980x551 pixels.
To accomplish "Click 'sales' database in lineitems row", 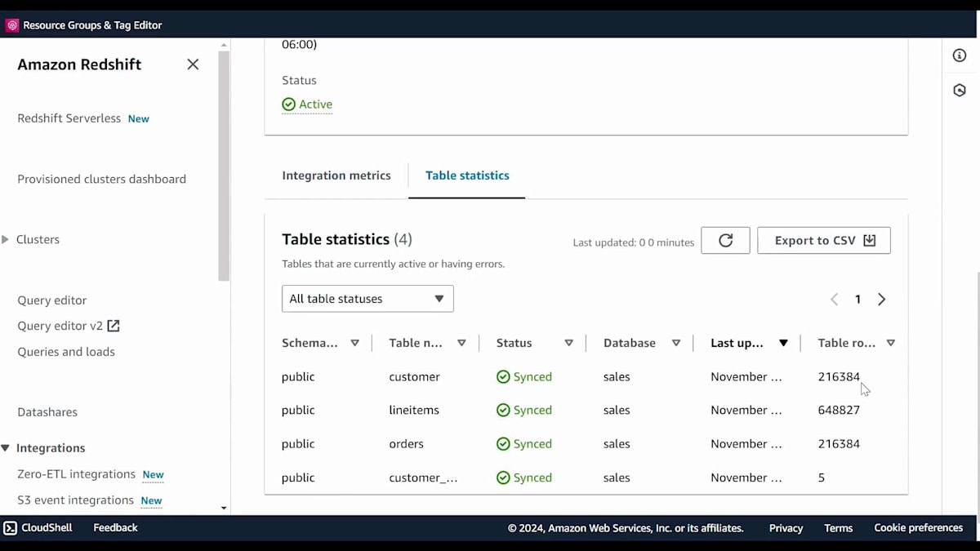I will point(617,411).
